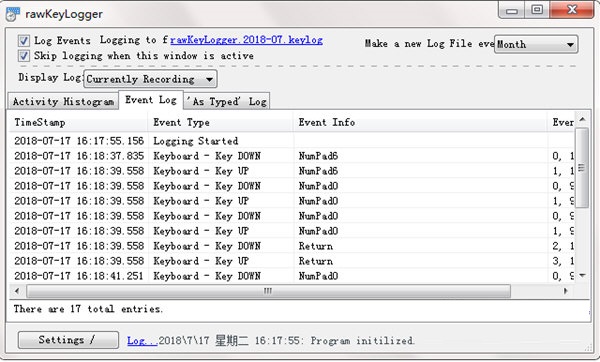
Task: Uncheck Skip logging when this window is active
Action: coord(24,56)
